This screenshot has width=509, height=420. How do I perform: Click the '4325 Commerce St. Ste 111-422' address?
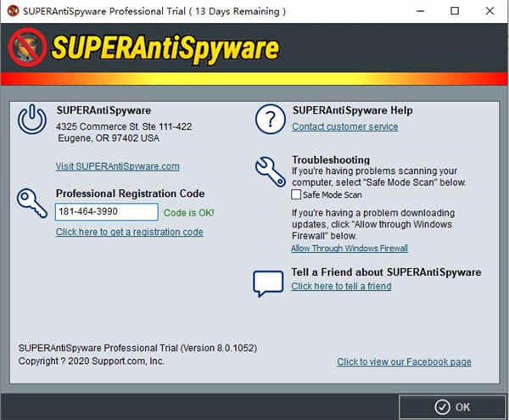[124, 126]
